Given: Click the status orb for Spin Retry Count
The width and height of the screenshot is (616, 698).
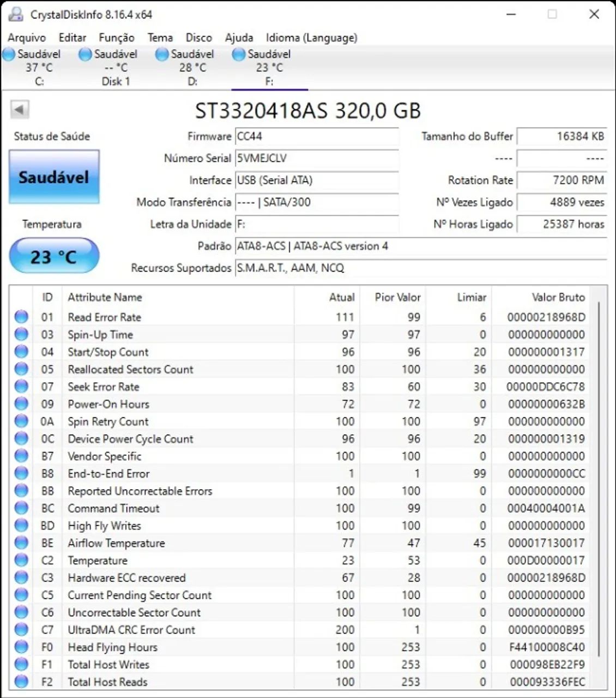Looking at the screenshot, I should [21, 422].
